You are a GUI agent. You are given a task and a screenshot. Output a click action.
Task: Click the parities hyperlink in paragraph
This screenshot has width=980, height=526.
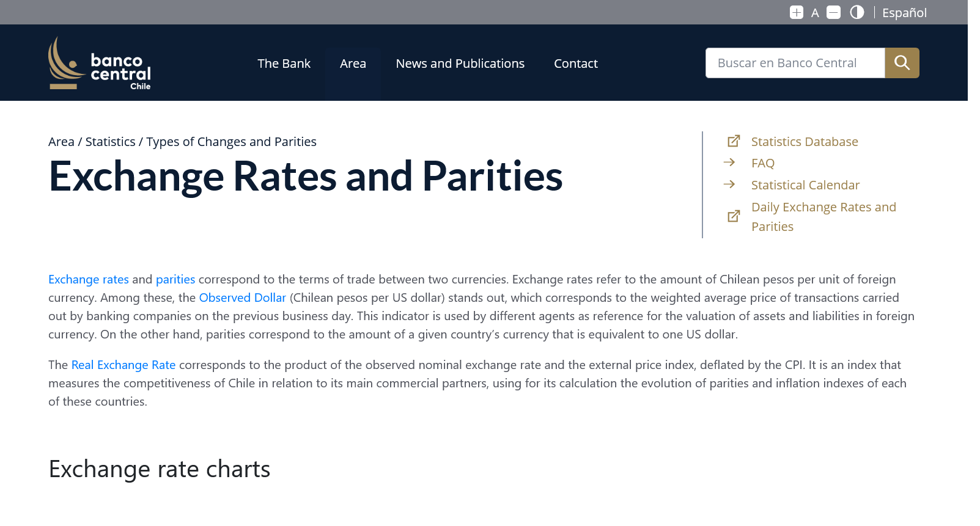click(175, 279)
